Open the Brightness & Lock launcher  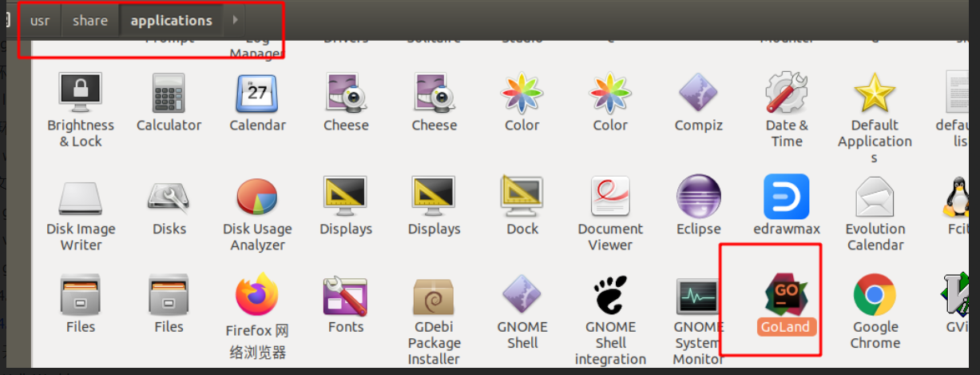(80, 94)
